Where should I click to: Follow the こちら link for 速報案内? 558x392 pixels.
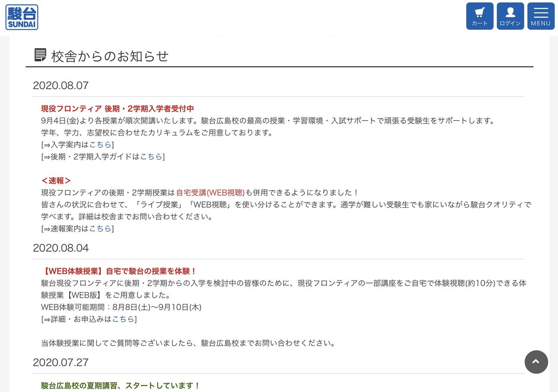pyautogui.click(x=100, y=229)
